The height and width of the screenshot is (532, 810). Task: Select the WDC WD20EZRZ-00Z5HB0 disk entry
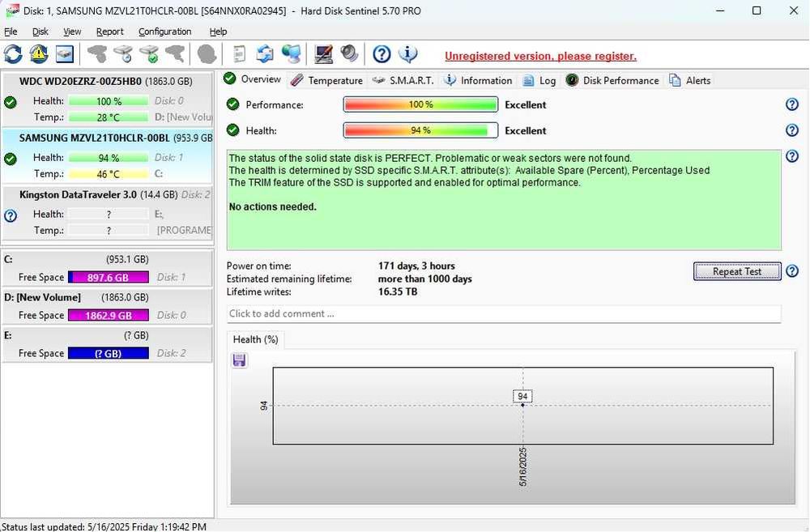tap(107, 99)
